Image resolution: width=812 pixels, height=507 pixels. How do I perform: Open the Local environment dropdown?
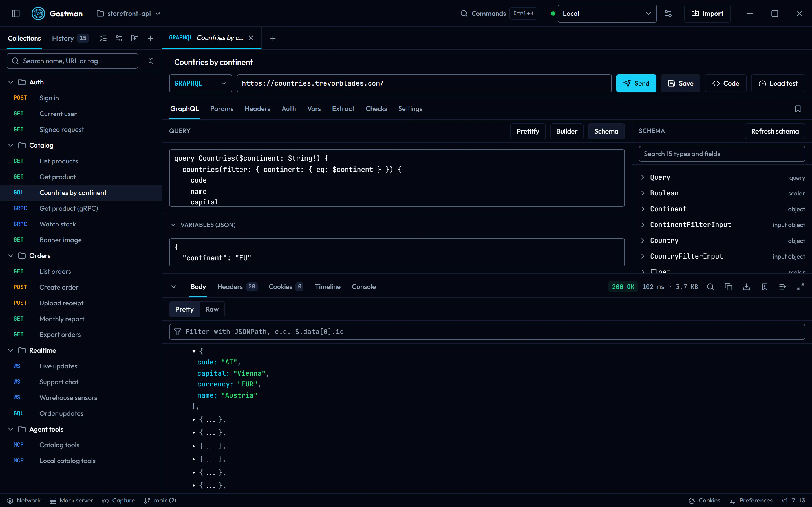(607, 14)
